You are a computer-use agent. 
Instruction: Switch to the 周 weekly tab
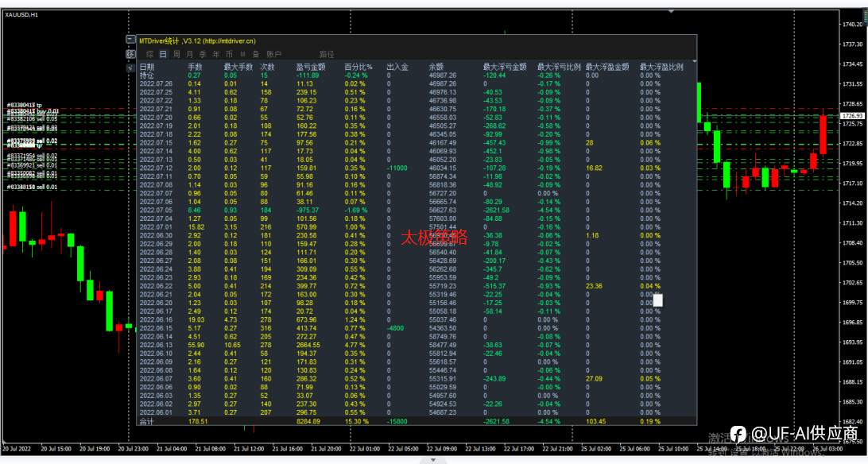(x=176, y=54)
